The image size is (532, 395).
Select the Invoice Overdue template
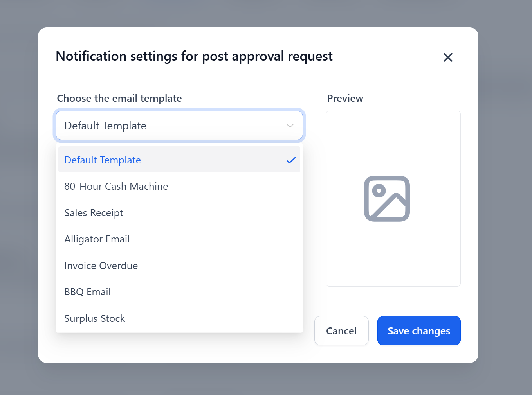(101, 266)
